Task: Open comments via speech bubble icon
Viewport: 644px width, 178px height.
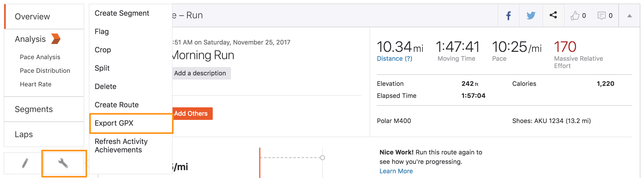Action: (x=601, y=16)
